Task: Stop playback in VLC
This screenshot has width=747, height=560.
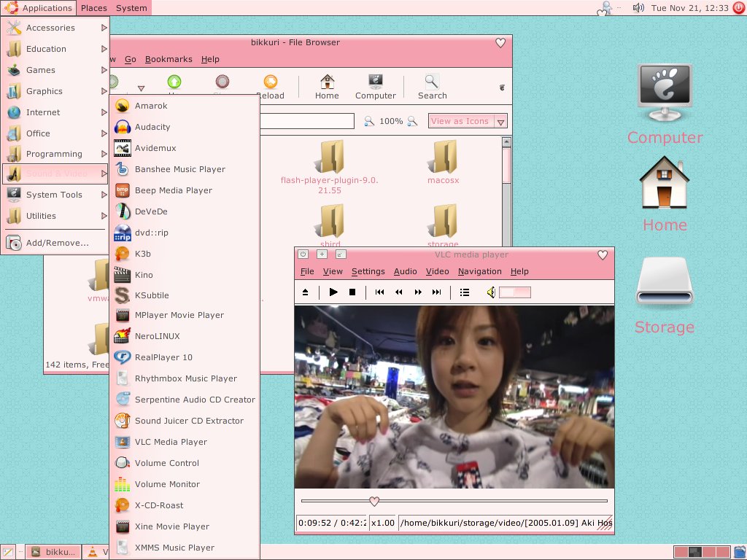Action: [x=352, y=292]
